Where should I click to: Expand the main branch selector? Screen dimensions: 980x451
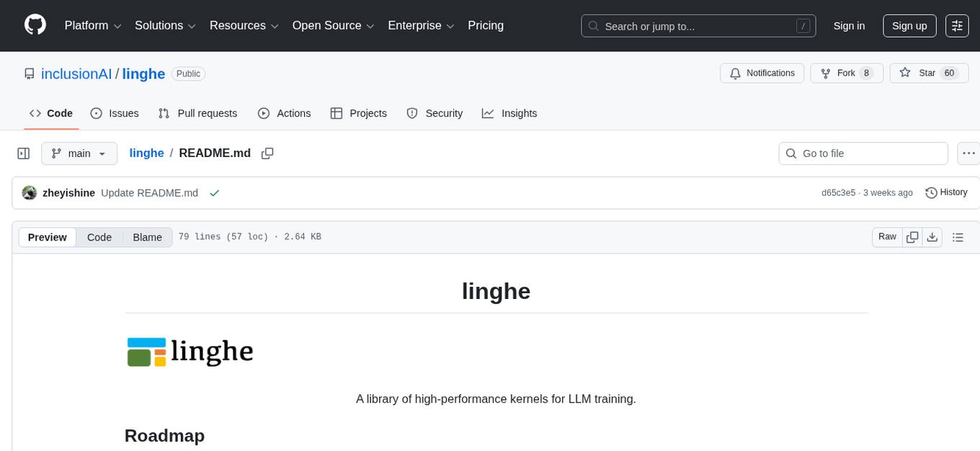(x=79, y=153)
